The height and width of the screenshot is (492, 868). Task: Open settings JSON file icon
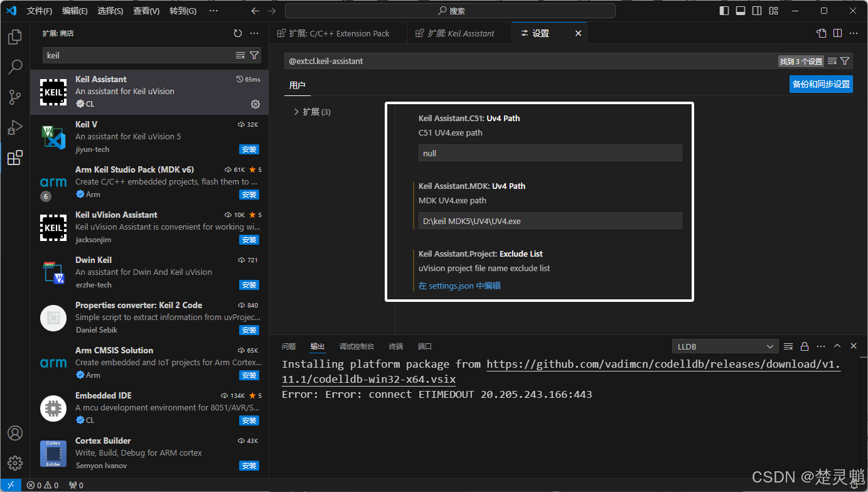pos(822,33)
